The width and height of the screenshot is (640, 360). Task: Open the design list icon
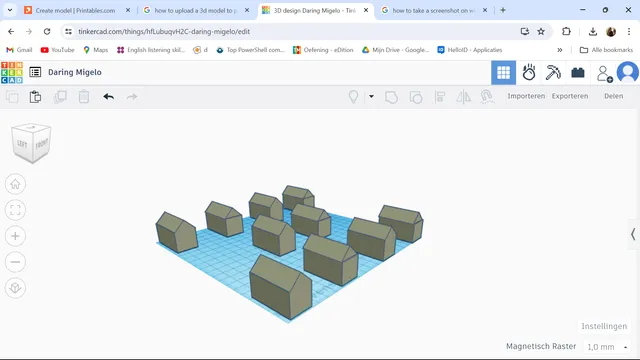35,72
